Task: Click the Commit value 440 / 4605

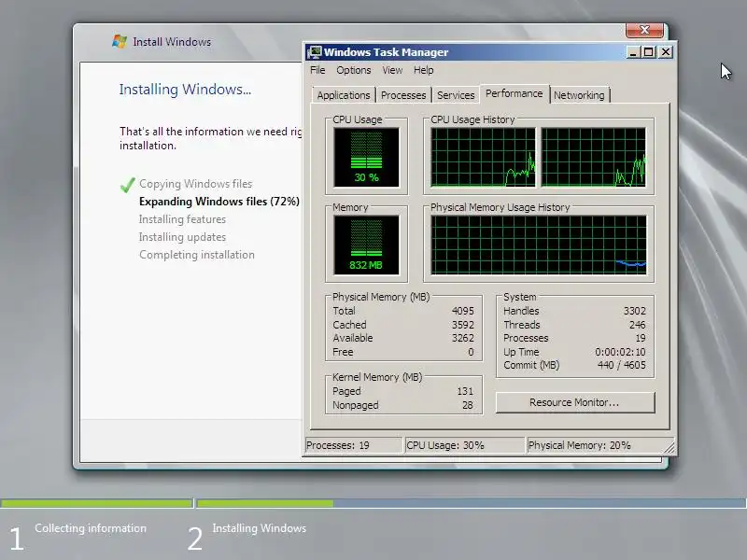Action: pos(622,365)
